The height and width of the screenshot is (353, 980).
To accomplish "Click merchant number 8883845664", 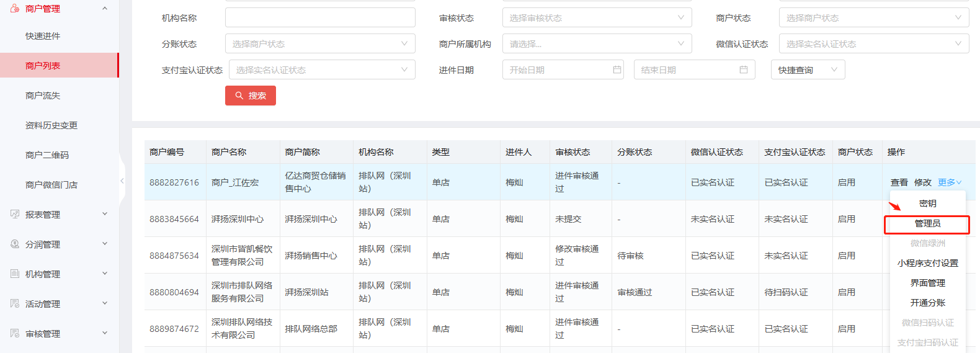I will pyautogui.click(x=174, y=219).
